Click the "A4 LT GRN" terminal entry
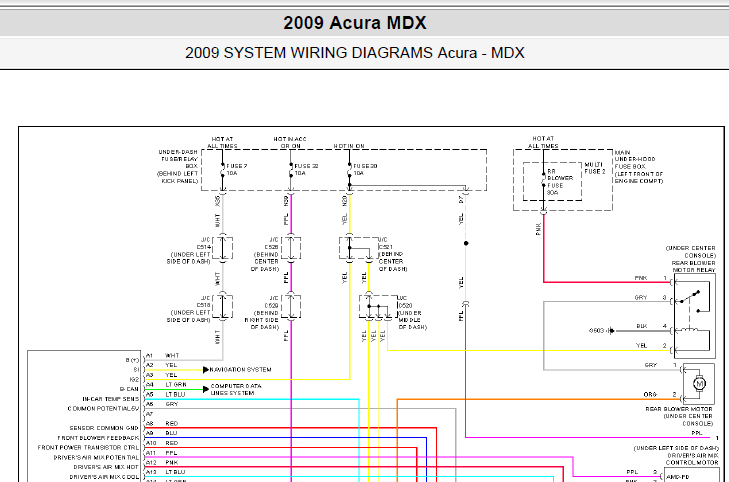This screenshot has height=482, width=729. coord(166,385)
